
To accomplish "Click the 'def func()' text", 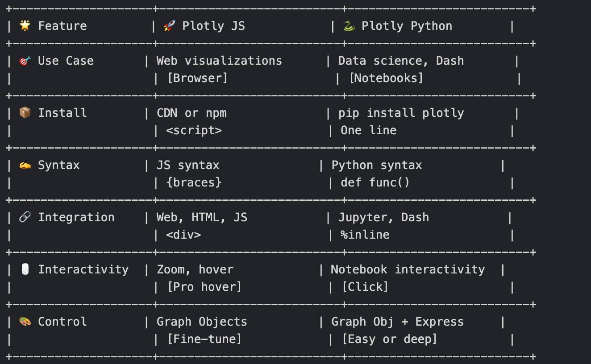I will point(375,183).
